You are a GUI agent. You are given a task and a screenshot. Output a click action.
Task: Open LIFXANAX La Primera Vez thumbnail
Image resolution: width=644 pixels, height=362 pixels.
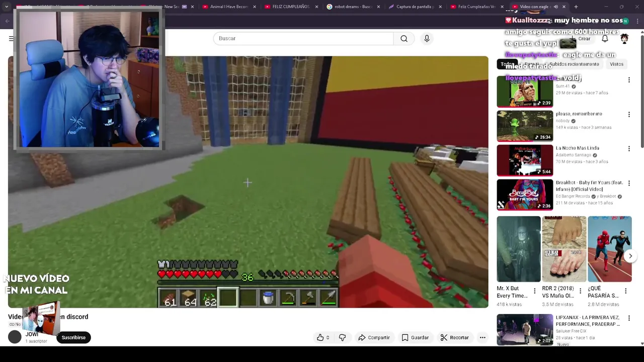click(525, 330)
